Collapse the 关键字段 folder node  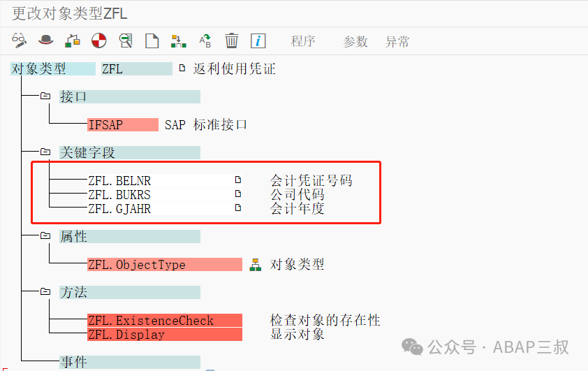tap(45, 152)
